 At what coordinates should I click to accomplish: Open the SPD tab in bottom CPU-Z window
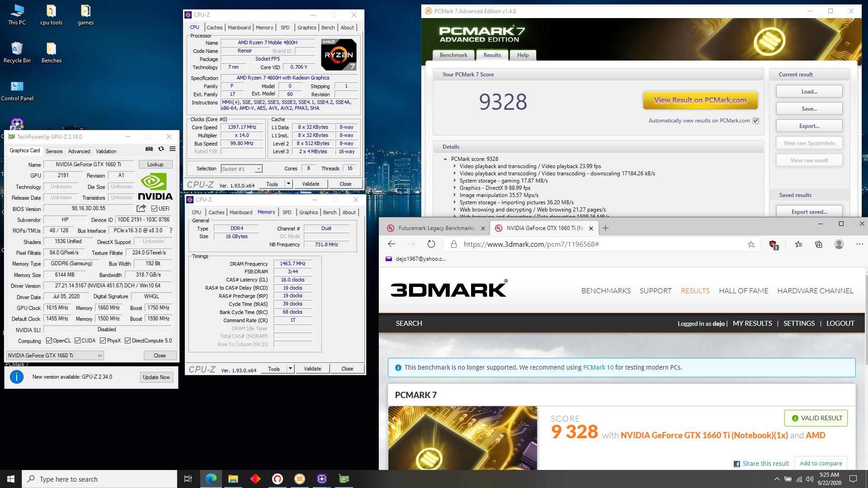[287, 212]
